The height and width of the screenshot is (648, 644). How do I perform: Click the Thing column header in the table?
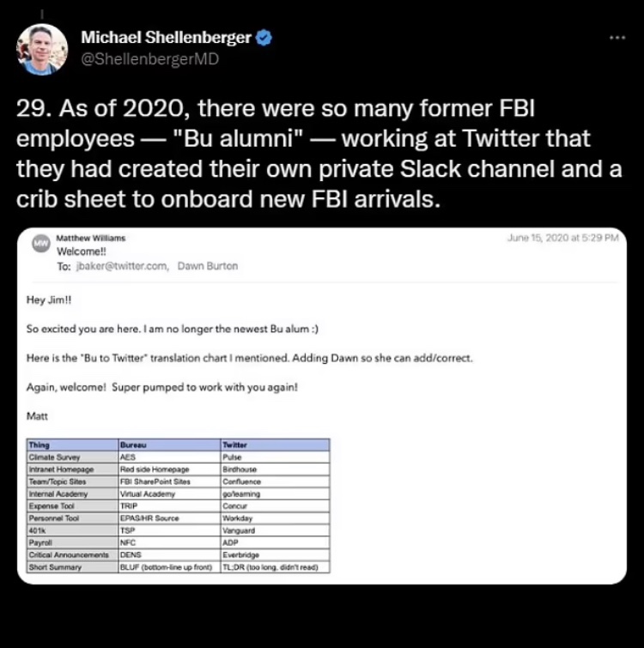(39, 445)
